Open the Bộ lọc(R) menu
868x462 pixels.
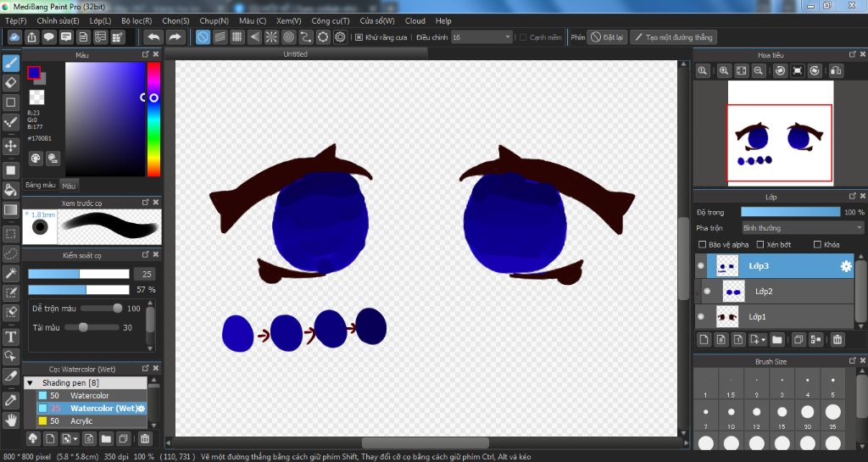(x=136, y=20)
